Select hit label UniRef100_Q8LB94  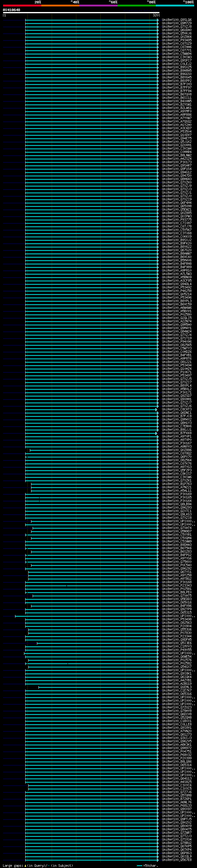coord(177,504)
